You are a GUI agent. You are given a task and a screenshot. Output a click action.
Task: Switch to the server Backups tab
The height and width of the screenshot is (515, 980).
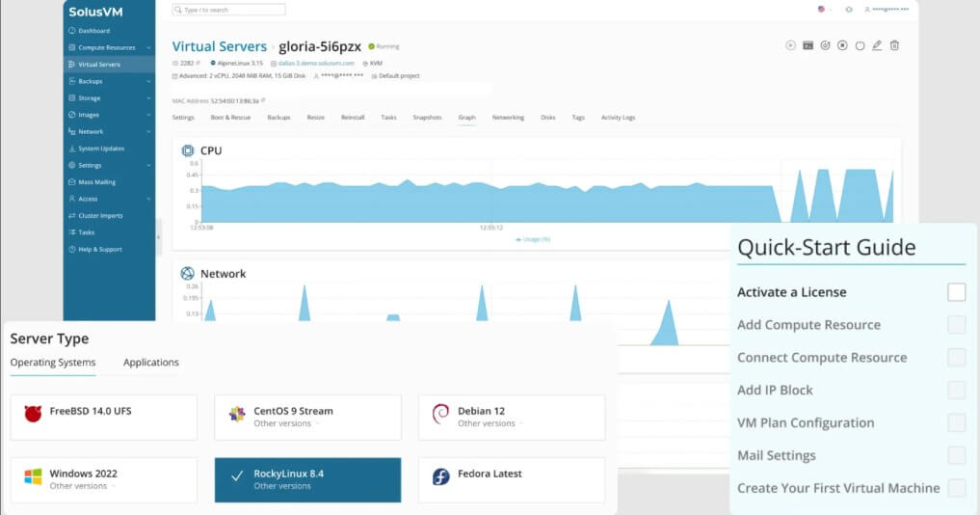coord(278,118)
